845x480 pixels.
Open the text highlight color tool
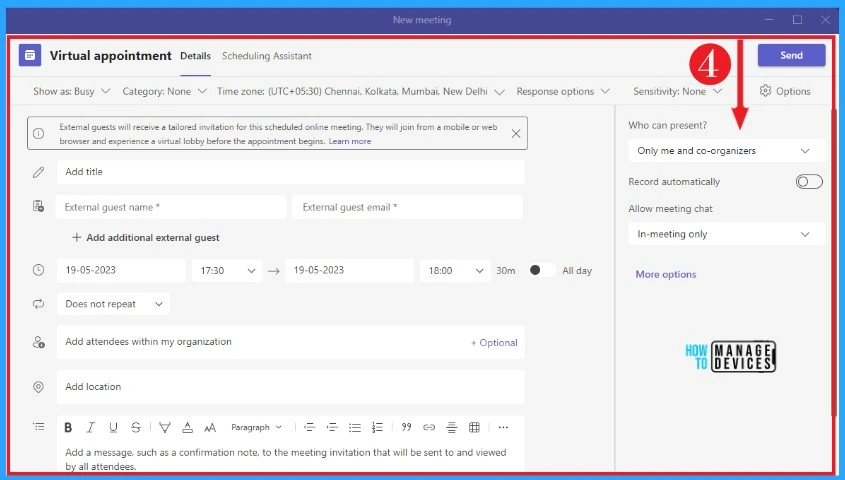[165, 427]
